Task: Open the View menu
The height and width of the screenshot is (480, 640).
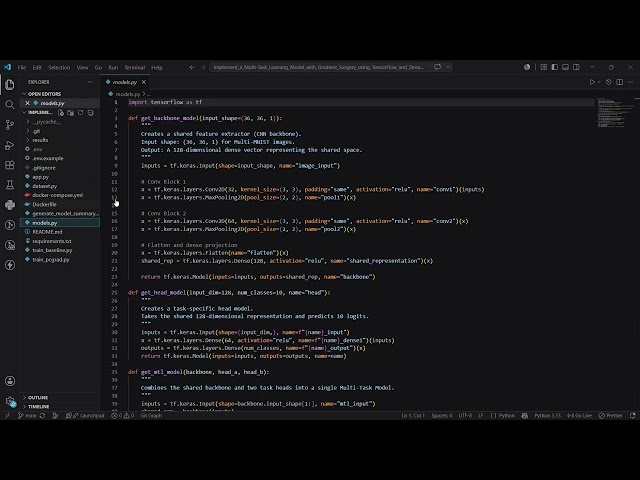Action: (x=82, y=67)
